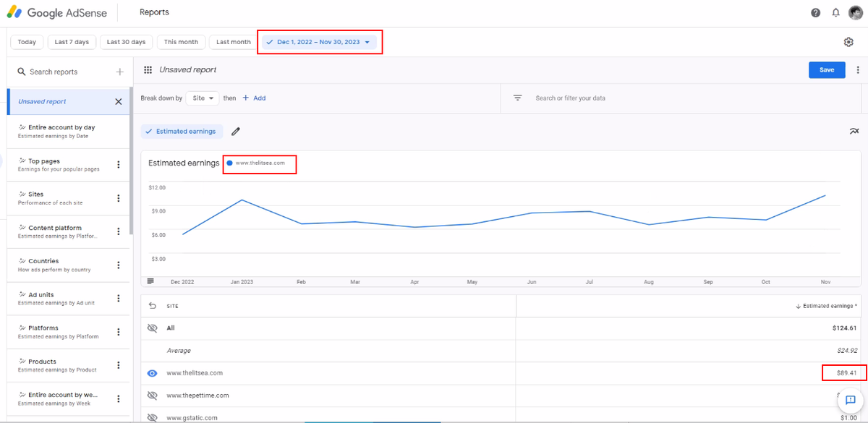Open the Entire account by week options menu

pos(119,399)
